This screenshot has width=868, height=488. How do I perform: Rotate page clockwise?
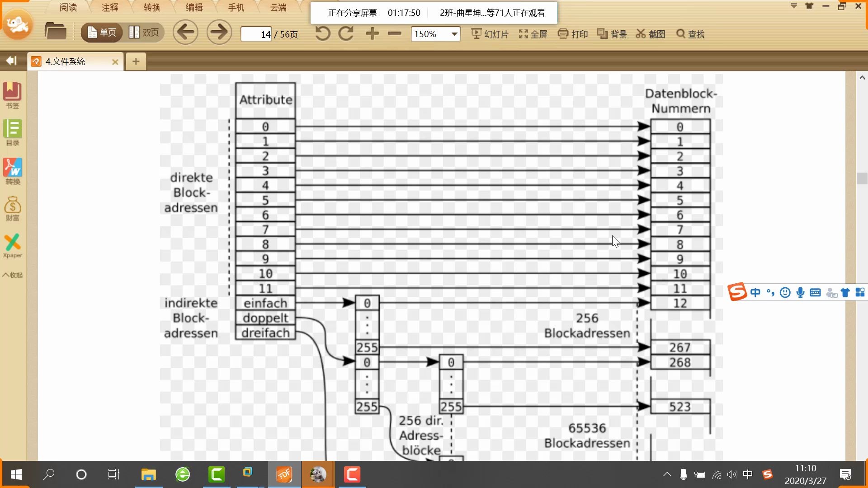(346, 33)
